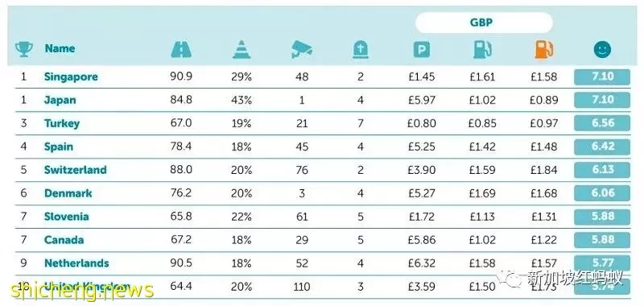Click the blue petrol pump icon
This screenshot has height=306, width=644.
482,50
